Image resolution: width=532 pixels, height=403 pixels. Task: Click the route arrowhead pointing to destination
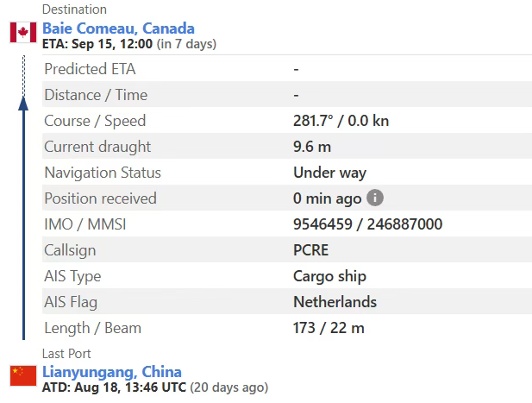[23, 103]
